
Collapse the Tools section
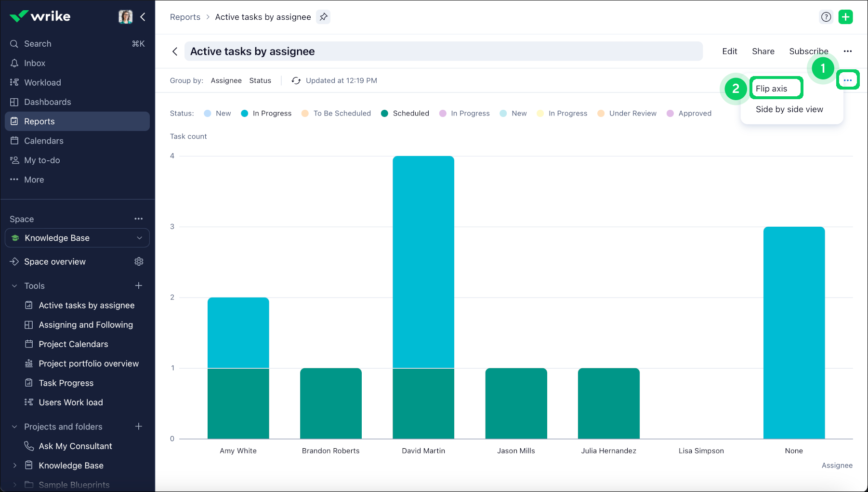click(14, 285)
